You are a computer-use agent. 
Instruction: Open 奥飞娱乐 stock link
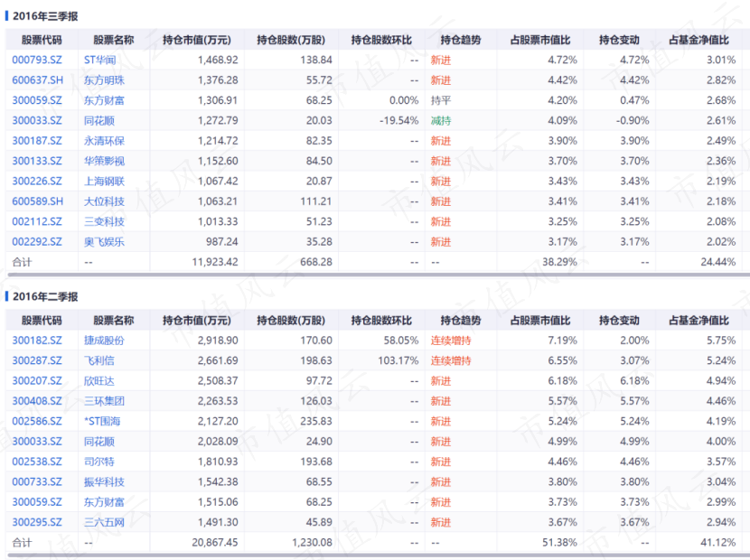(x=104, y=241)
